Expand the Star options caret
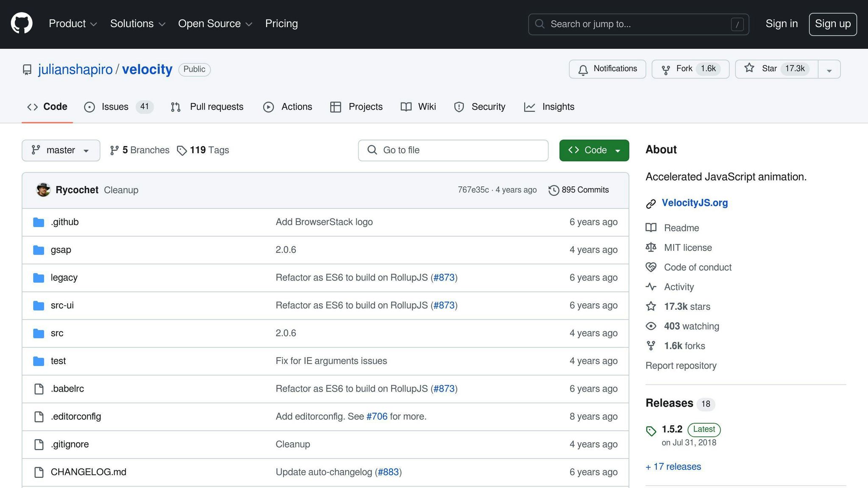Screen dimensions: 868x488 [829, 69]
